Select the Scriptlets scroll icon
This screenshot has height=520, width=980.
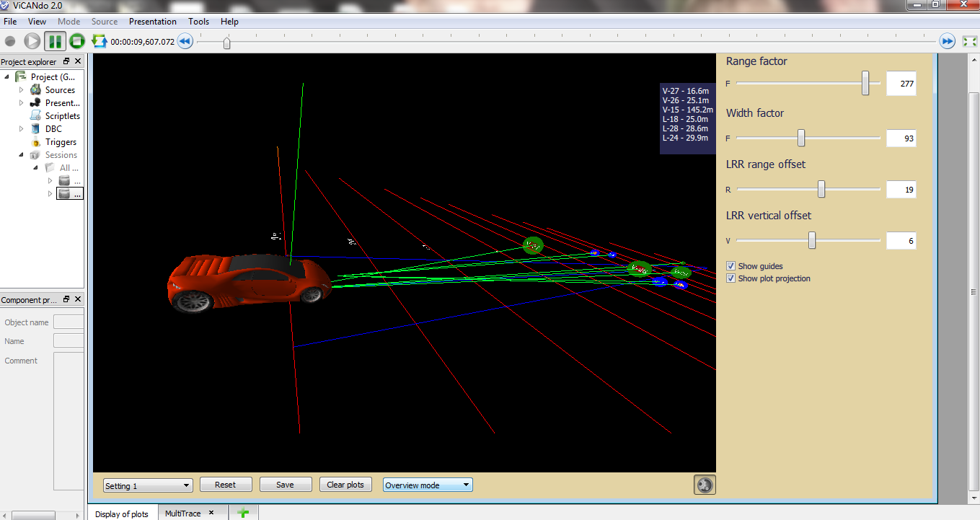35,116
